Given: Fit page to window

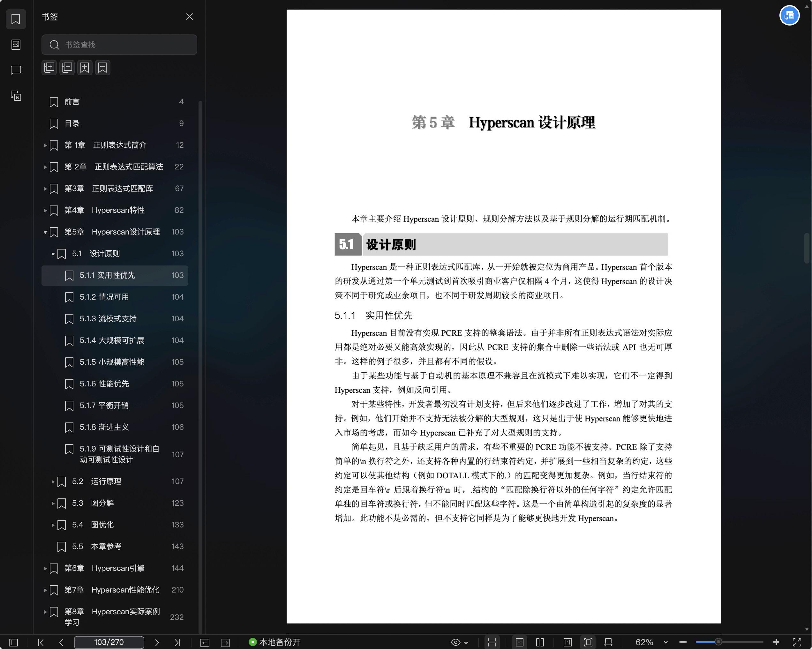Looking at the screenshot, I should [588, 642].
